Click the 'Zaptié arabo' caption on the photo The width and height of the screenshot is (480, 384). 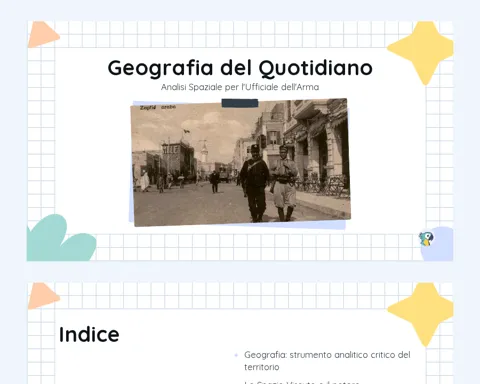pos(158,108)
